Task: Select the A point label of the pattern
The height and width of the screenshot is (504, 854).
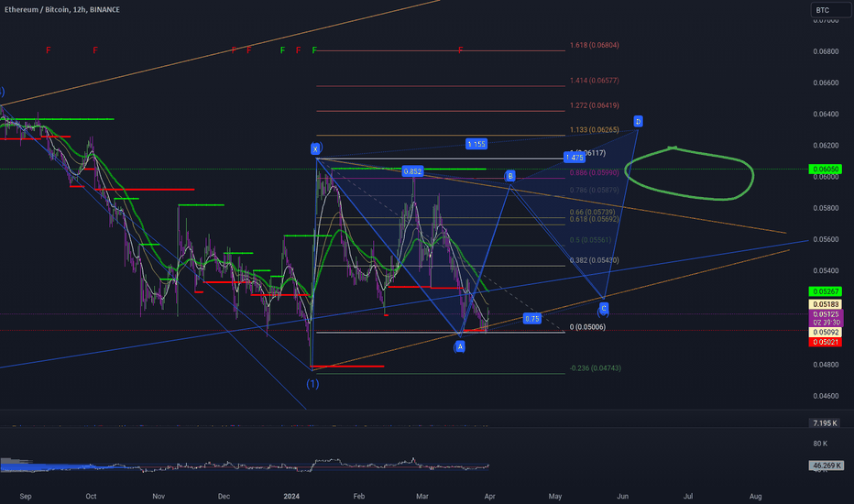Action: (460, 346)
